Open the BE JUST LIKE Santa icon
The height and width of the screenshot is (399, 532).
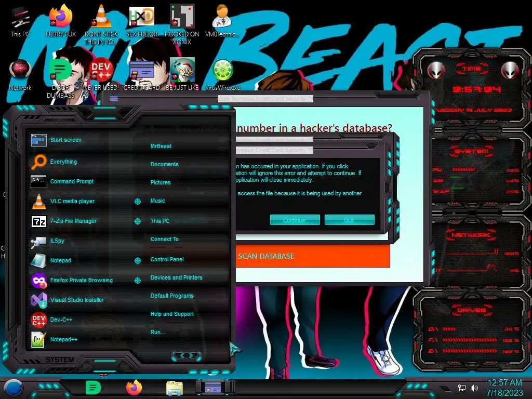[x=182, y=75]
